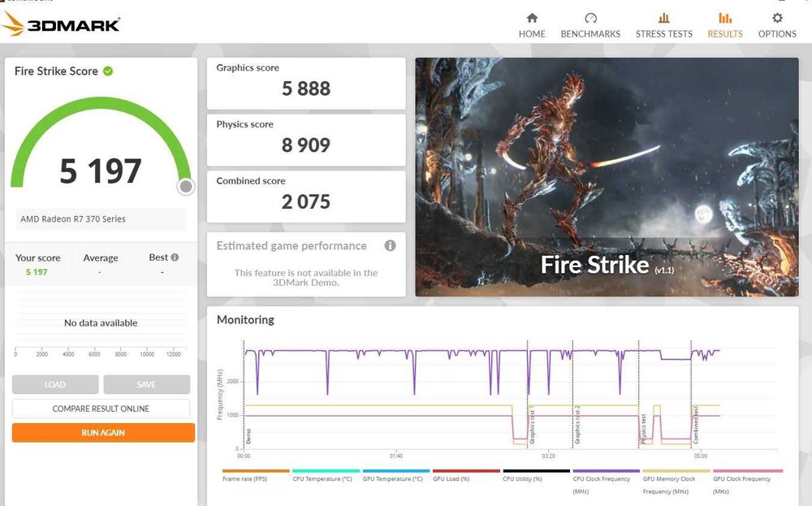This screenshot has width=812, height=506.
Task: Open the Home tab
Action: [532, 25]
